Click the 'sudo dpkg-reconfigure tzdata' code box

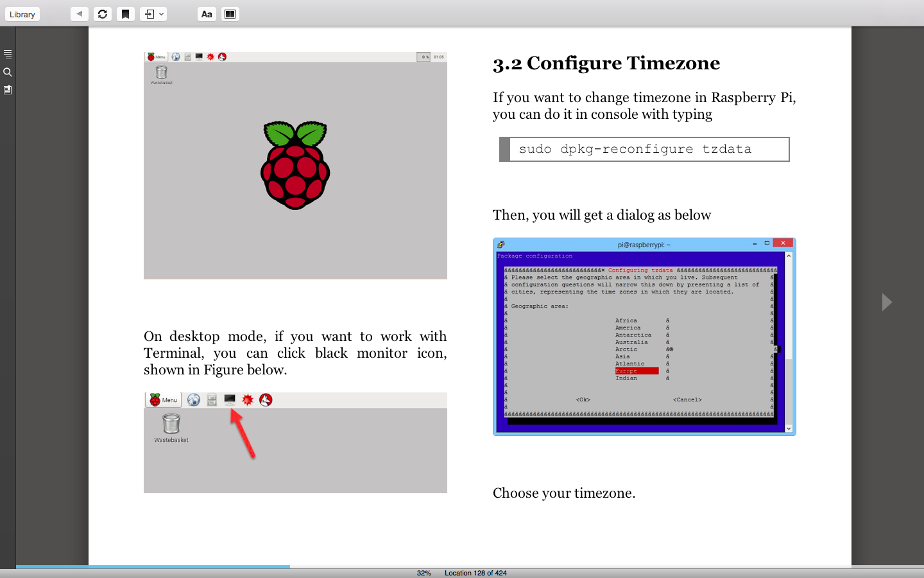[644, 149]
